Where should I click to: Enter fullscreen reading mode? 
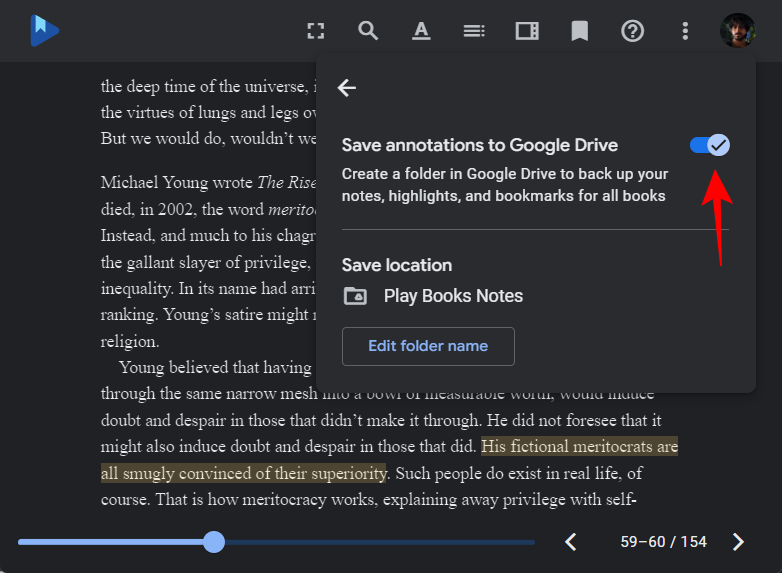[316, 31]
